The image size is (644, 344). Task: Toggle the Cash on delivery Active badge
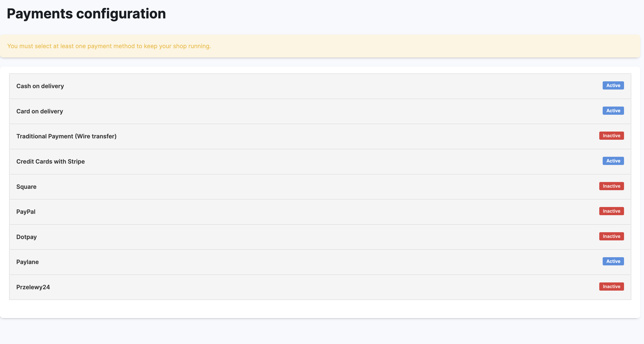click(x=613, y=86)
